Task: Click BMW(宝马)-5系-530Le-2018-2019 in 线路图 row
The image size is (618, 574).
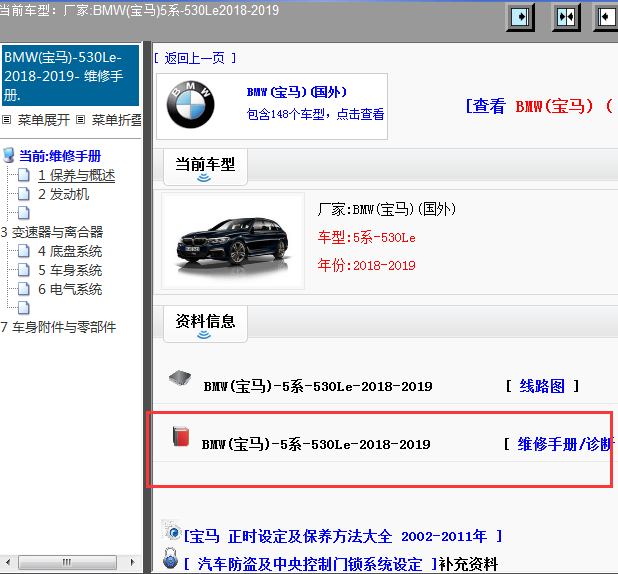Action: (x=318, y=386)
